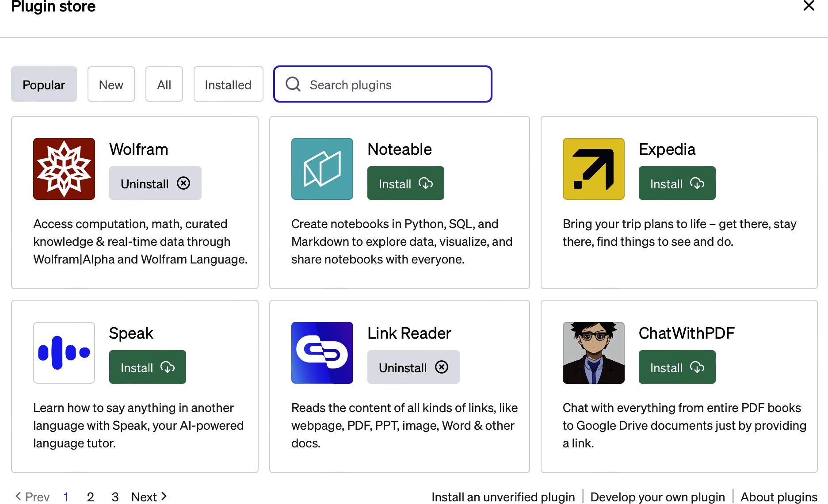The image size is (828, 504).
Task: Click the Noteable plugin title
Action: pos(400,149)
